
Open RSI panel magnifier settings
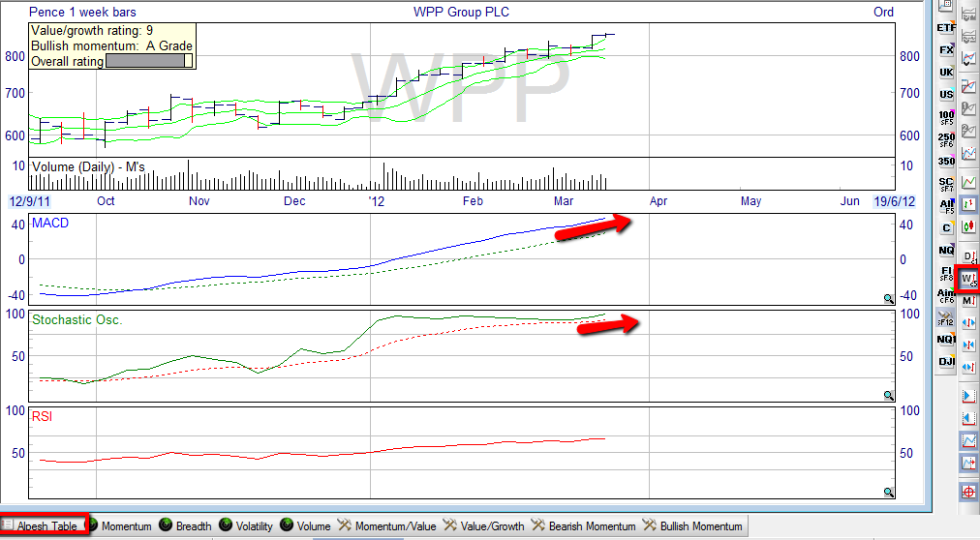(x=888, y=493)
